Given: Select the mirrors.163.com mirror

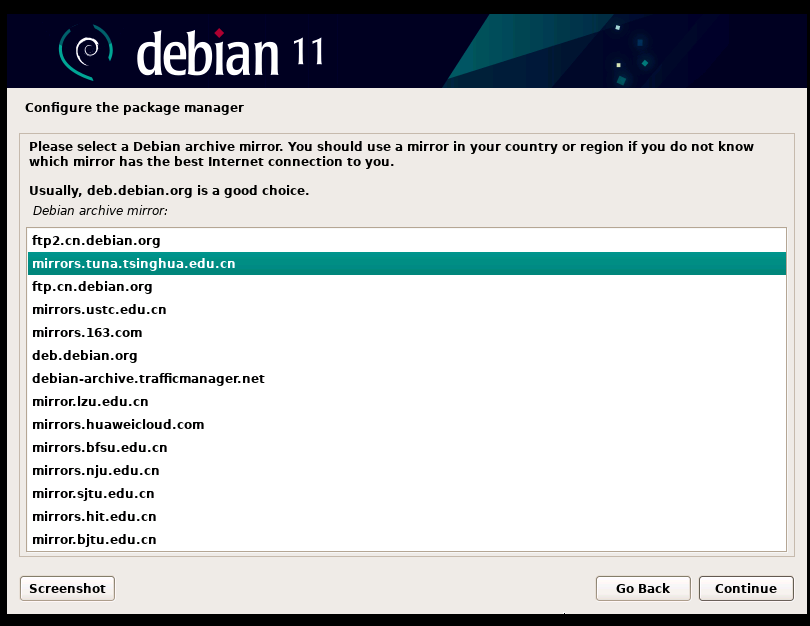Looking at the screenshot, I should (407, 333).
